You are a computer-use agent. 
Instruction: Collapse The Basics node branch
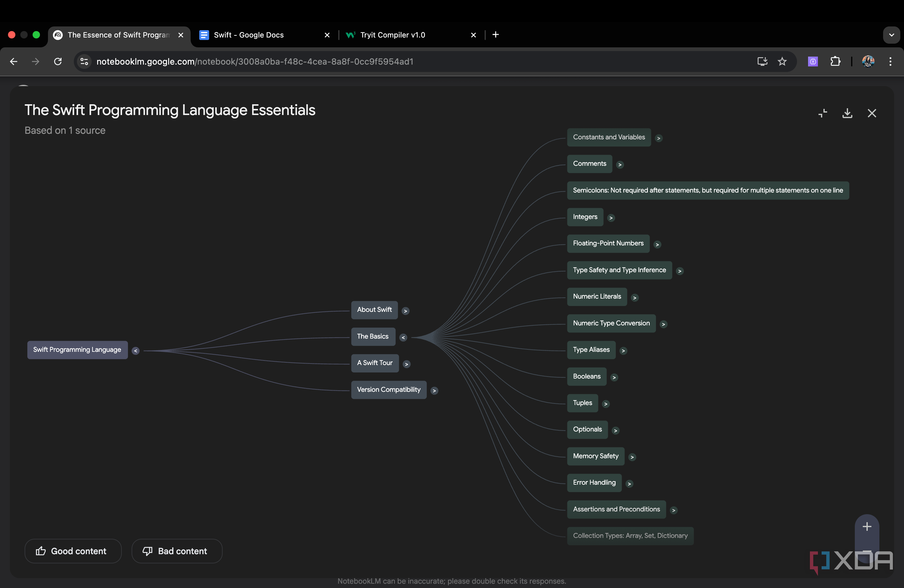click(x=403, y=337)
